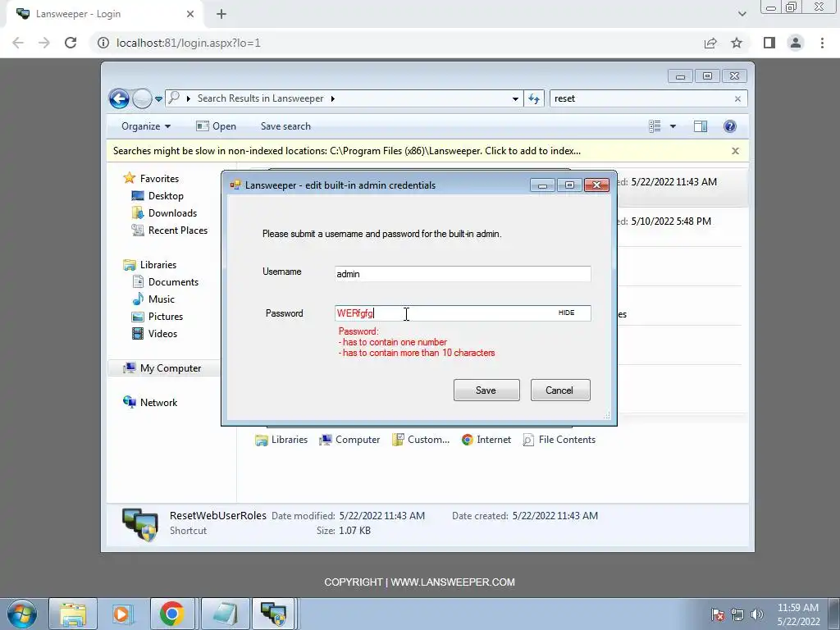Image resolution: width=840 pixels, height=630 pixels.
Task: Go back in Explorer window
Action: (119, 98)
